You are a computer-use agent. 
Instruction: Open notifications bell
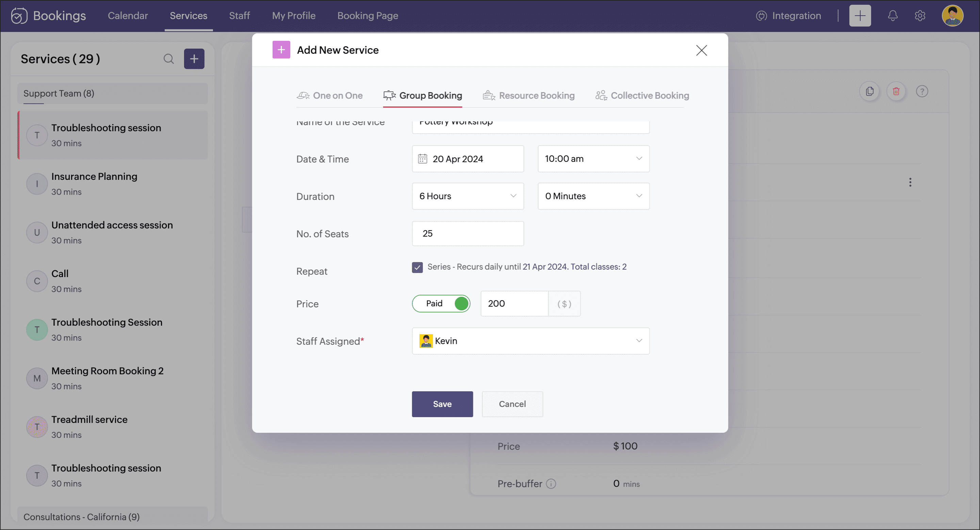(893, 16)
